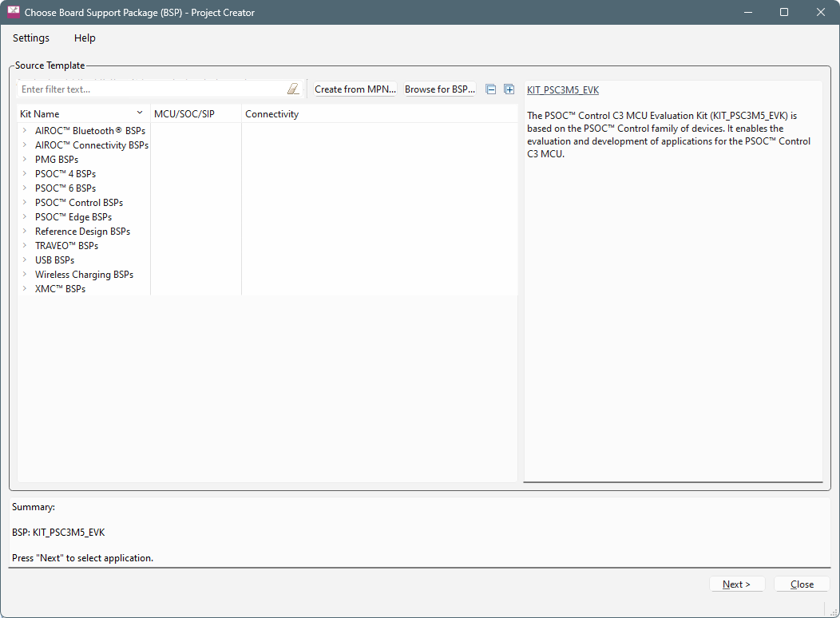Expand the PSOC Control BSPs category
The width and height of the screenshot is (840, 618).
(x=25, y=203)
